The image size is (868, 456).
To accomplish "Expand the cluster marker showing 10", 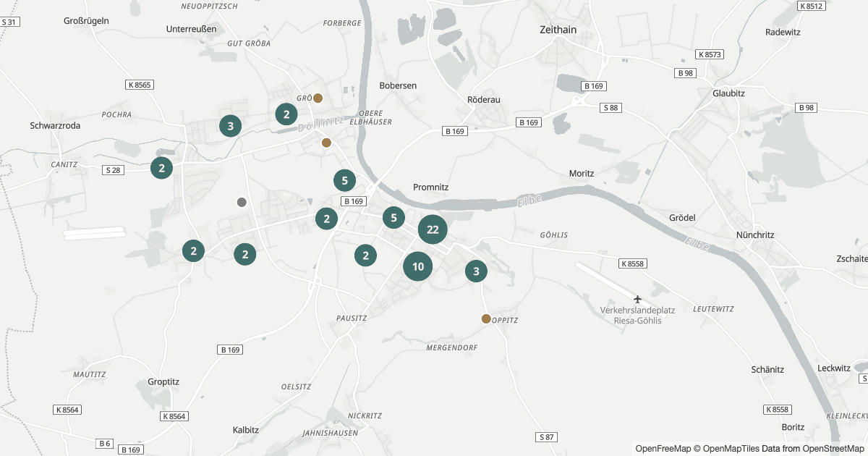I will [418, 266].
